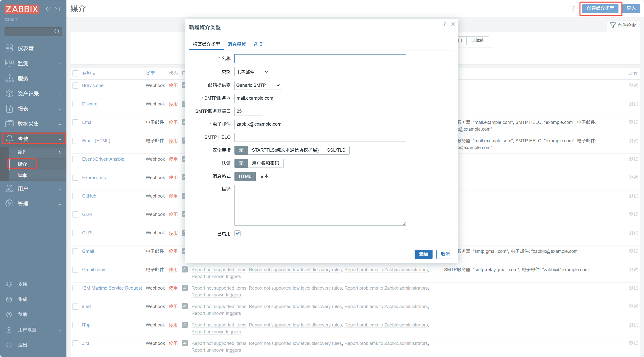Viewport: 644px width, 357px height.
Task: Click the 退出 power icon
Action: click(9, 345)
